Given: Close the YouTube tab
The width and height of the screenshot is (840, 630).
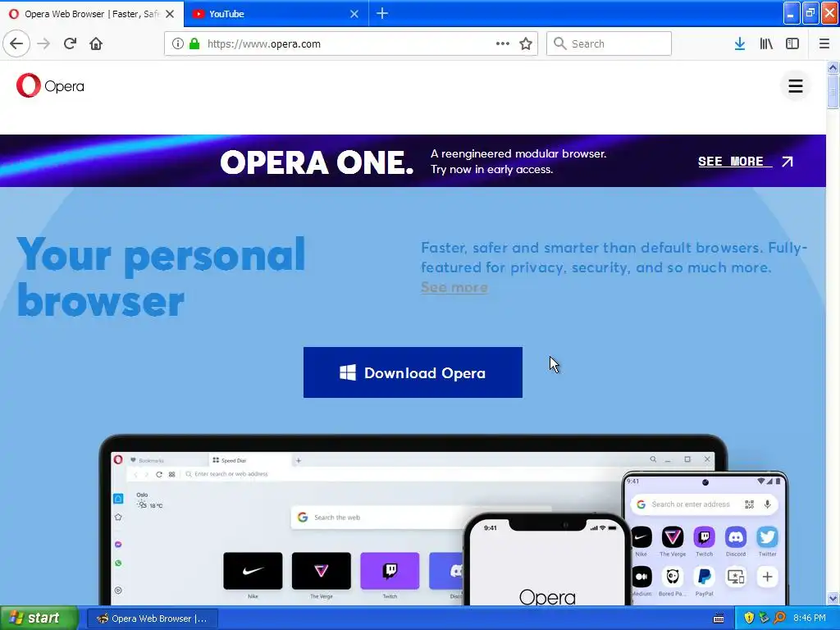Looking at the screenshot, I should click(354, 14).
